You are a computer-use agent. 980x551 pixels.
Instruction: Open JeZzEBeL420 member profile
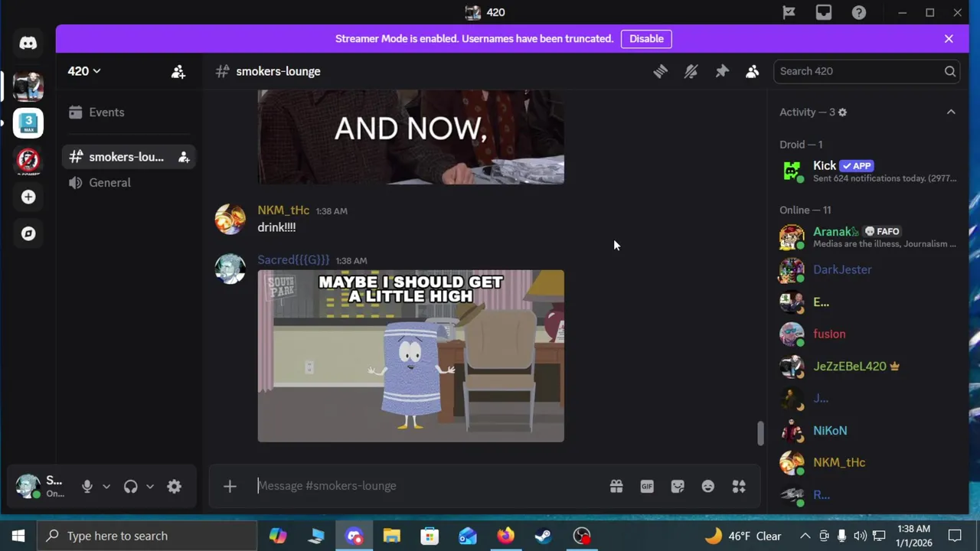(x=868, y=366)
